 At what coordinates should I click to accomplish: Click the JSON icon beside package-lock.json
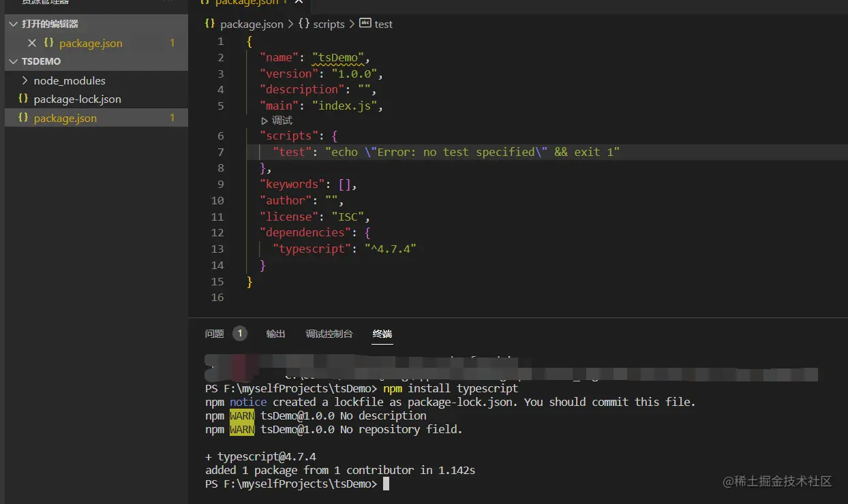point(23,99)
